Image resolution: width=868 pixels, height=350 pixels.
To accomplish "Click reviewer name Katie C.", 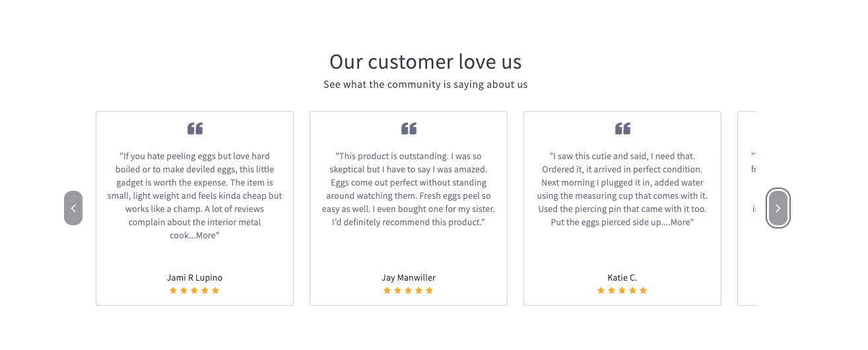I will coord(622,277).
